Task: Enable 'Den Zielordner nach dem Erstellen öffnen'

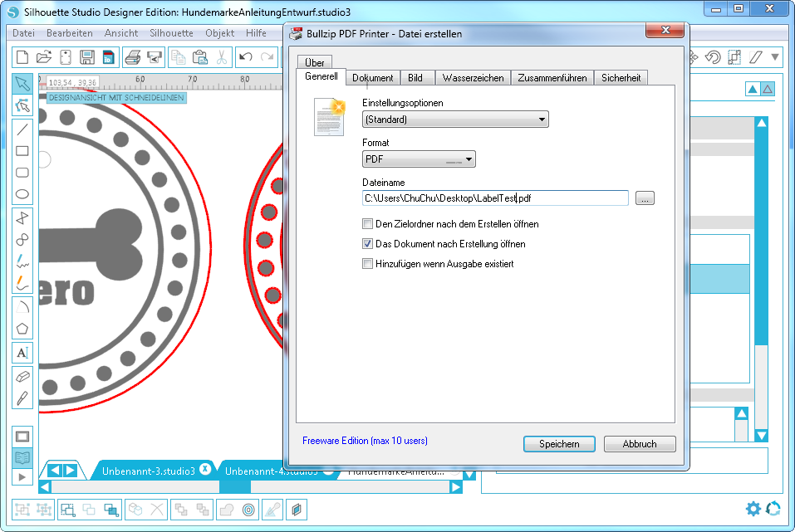Action: click(367, 224)
